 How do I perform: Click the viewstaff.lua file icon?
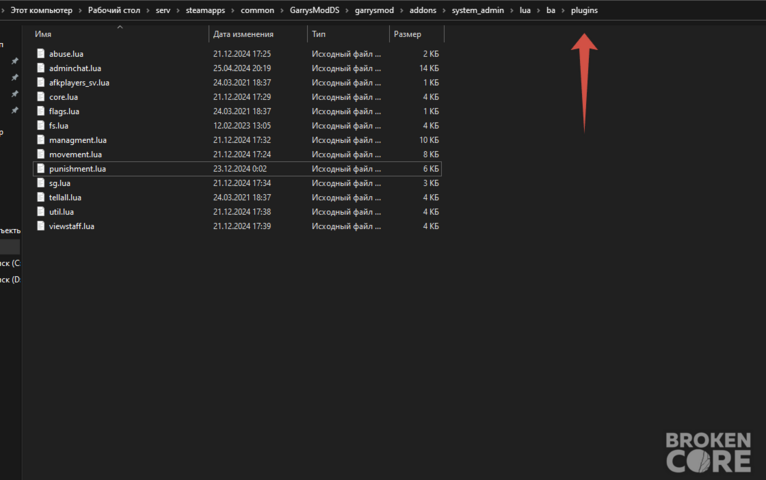coord(41,226)
